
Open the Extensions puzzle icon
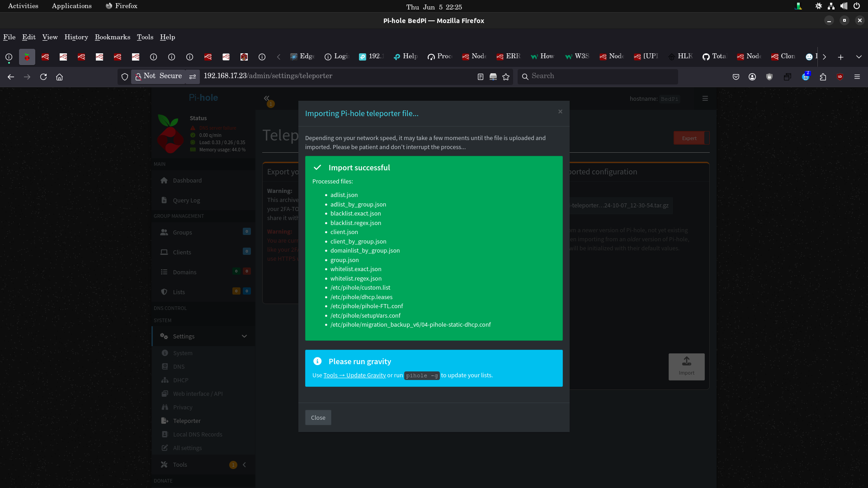coord(823,77)
